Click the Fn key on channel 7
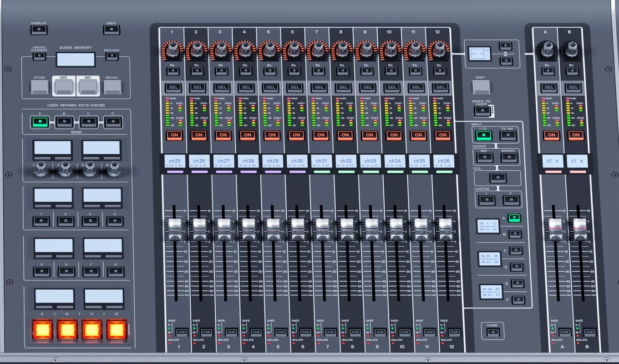The height and width of the screenshot is (364, 619). [318, 71]
